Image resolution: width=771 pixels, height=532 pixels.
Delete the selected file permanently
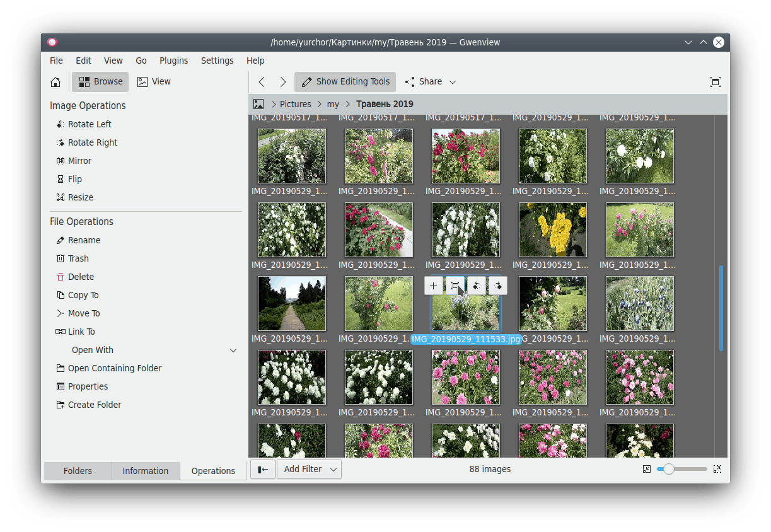click(x=75, y=277)
